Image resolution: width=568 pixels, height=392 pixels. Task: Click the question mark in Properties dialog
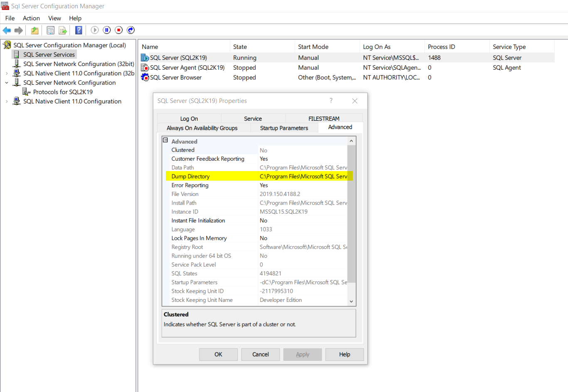[331, 100]
